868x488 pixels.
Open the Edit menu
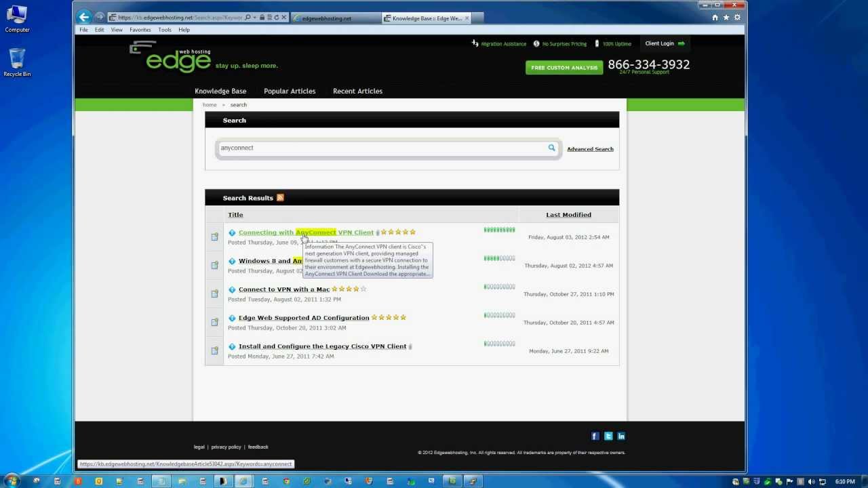click(x=100, y=30)
